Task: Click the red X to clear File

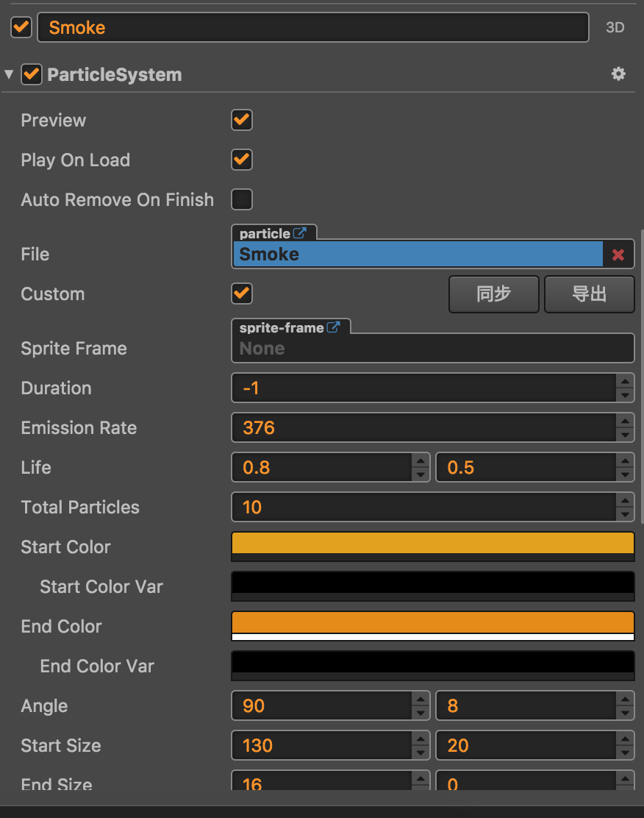Action: click(x=618, y=255)
